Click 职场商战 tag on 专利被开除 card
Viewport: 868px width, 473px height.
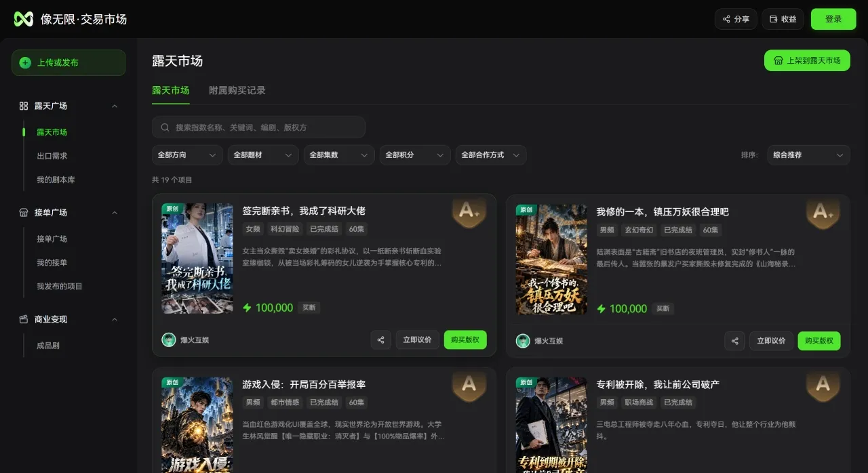(639, 403)
